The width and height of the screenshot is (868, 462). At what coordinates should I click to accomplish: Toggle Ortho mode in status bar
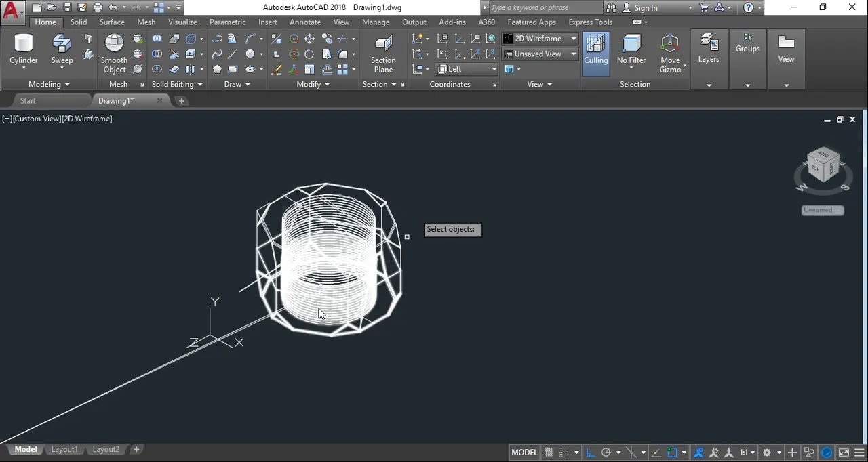coord(590,453)
